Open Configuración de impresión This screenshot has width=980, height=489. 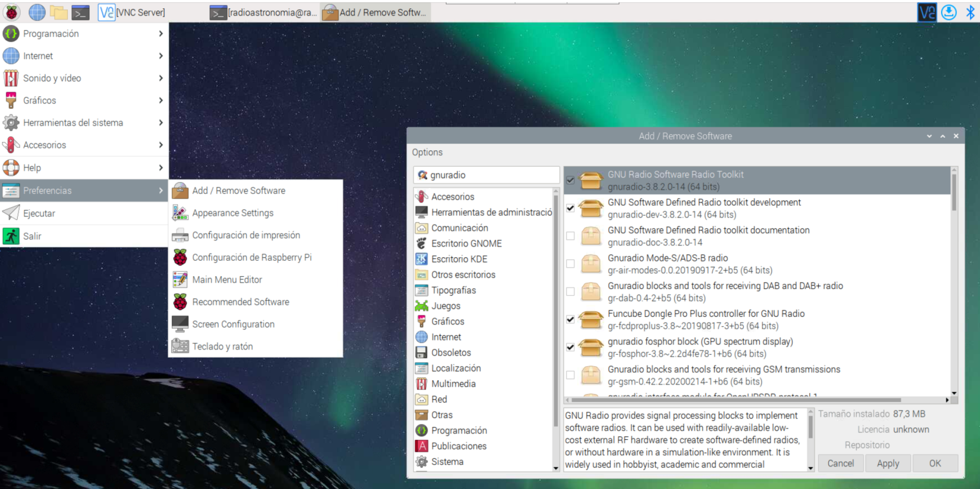[x=256, y=235]
